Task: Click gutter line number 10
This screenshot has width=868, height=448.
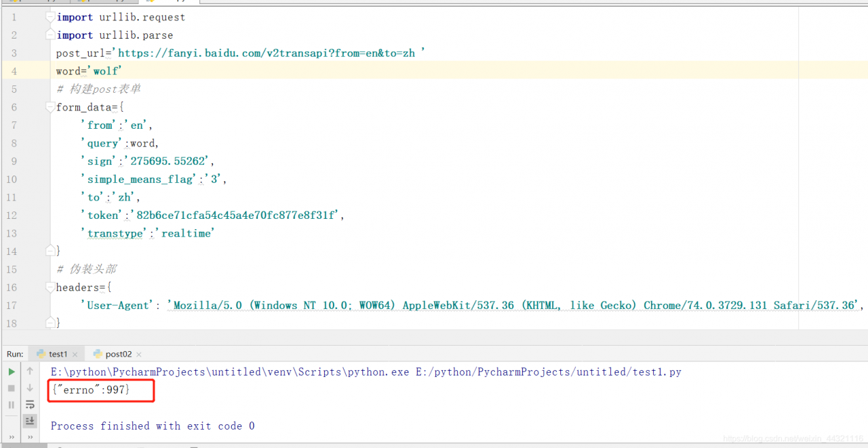Action: [12, 179]
